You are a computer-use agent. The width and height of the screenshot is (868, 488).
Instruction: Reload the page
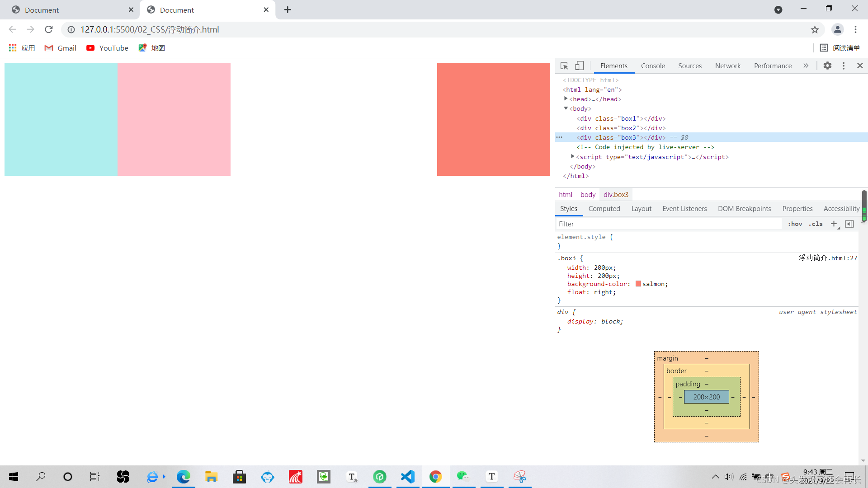[x=49, y=29]
